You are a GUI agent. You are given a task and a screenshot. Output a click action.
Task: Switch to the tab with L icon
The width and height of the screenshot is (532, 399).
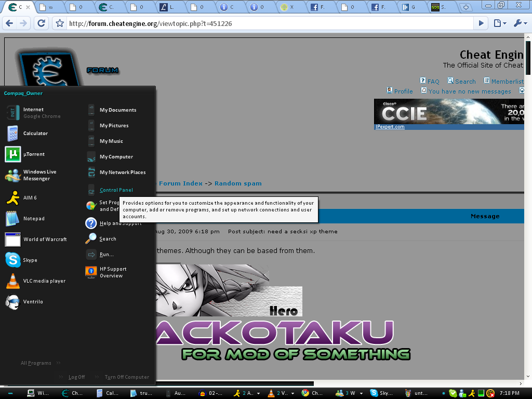168,7
